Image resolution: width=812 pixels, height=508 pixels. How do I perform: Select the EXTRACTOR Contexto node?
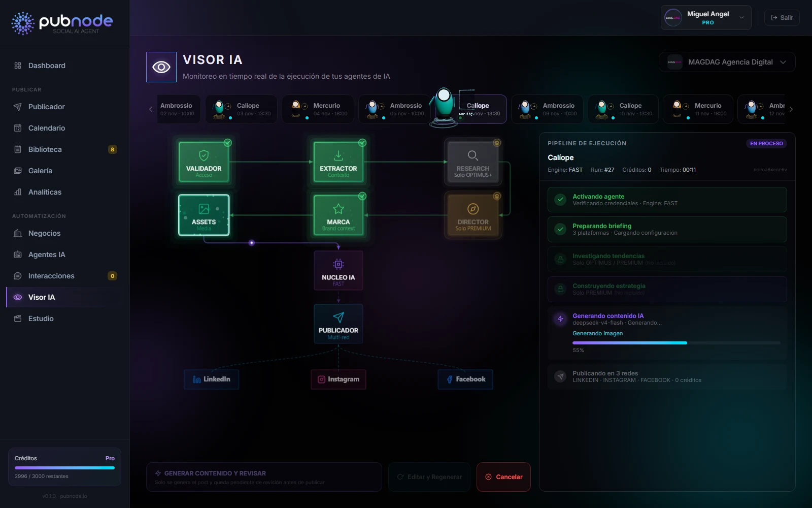click(x=339, y=162)
